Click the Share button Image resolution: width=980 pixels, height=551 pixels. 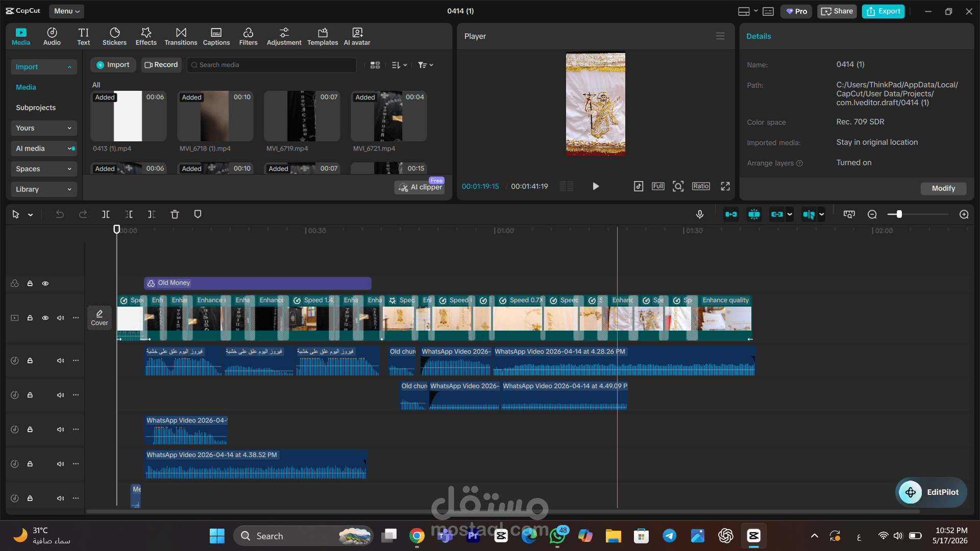coord(837,11)
